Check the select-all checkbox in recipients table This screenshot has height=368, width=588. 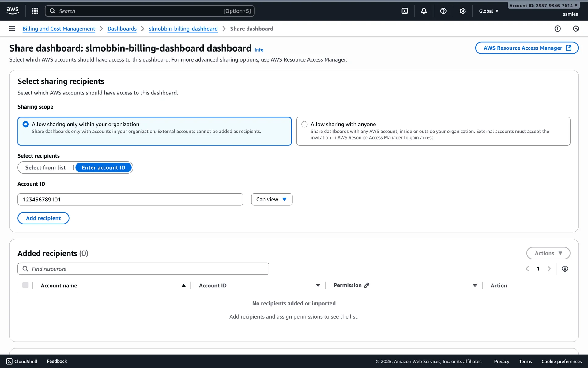click(x=25, y=285)
